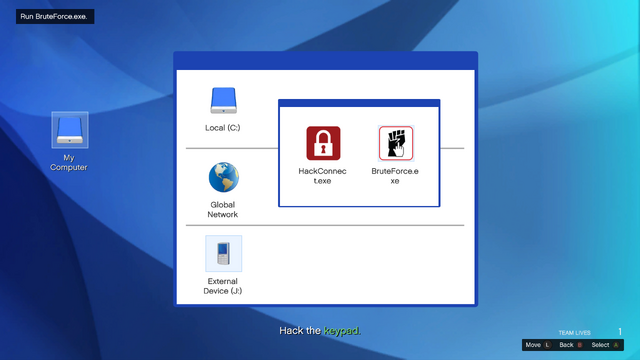Run the BruteForce.exe fist icon
Screen dimensions: 640x360
click(x=396, y=143)
